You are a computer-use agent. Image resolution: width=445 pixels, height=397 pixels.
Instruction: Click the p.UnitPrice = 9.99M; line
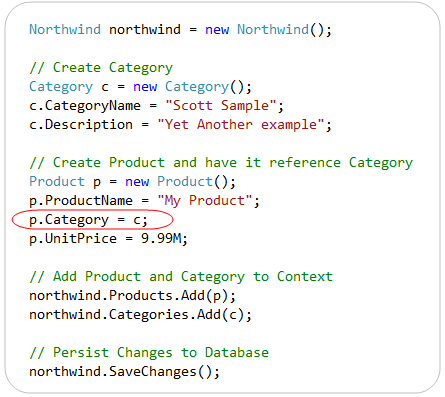point(108,239)
